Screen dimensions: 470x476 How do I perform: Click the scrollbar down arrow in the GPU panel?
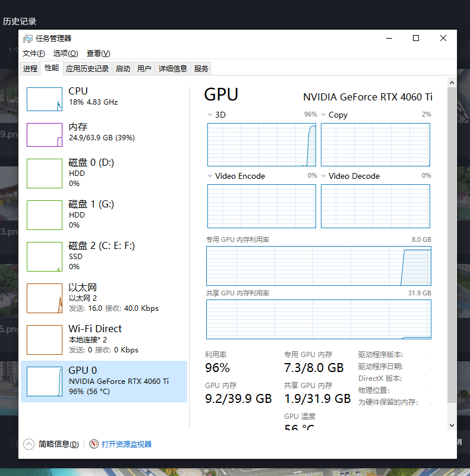point(452,425)
